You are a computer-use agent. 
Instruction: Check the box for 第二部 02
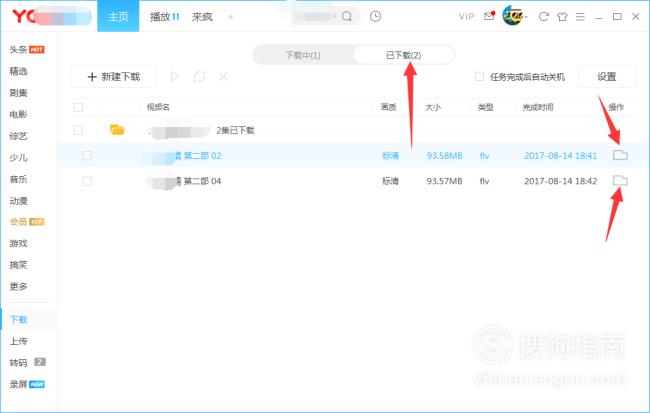click(x=87, y=155)
